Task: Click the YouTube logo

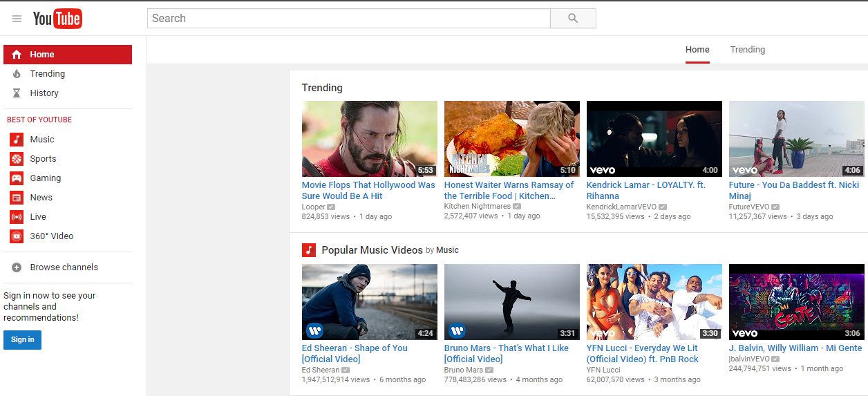Action: coord(57,19)
